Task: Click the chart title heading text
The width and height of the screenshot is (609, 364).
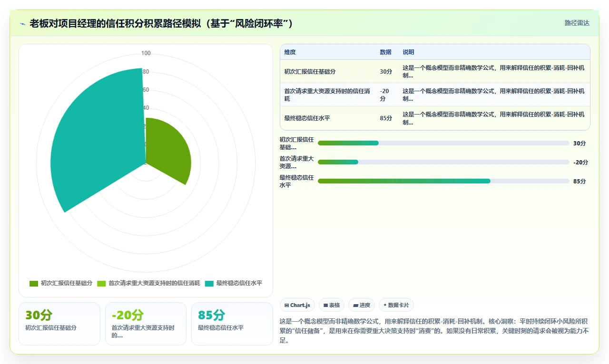Action: [161, 23]
